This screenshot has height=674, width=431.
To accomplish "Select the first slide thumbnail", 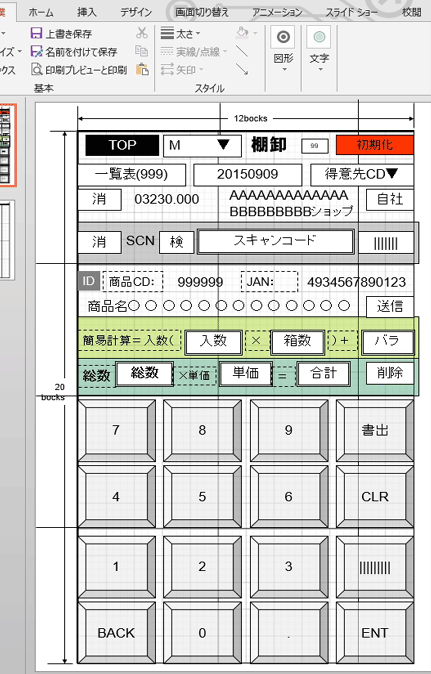I will [5, 146].
